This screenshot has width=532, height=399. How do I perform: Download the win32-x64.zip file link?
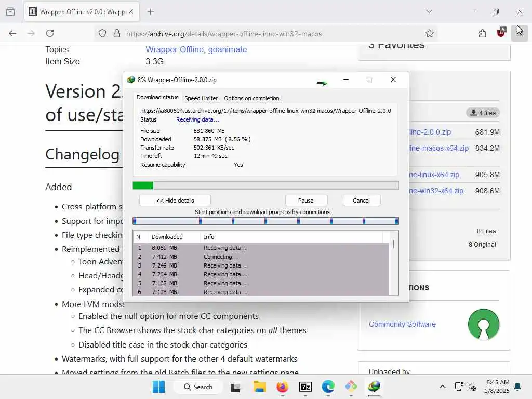(436, 191)
